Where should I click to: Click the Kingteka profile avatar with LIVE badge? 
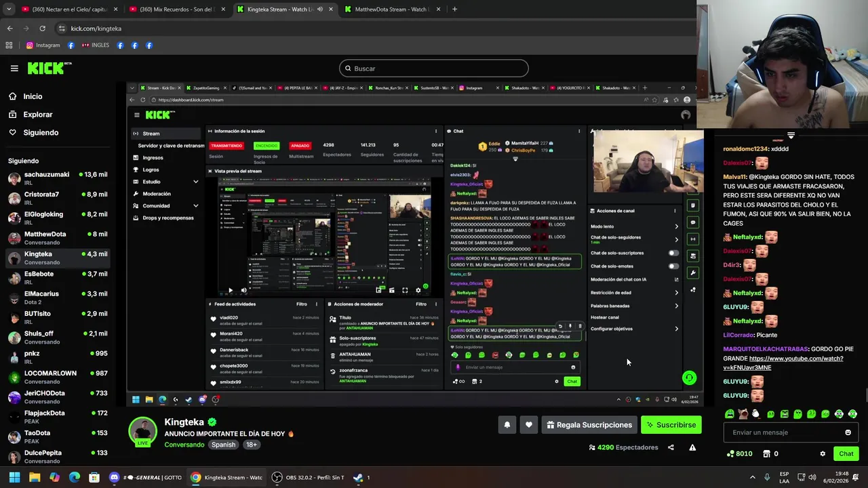(x=143, y=432)
